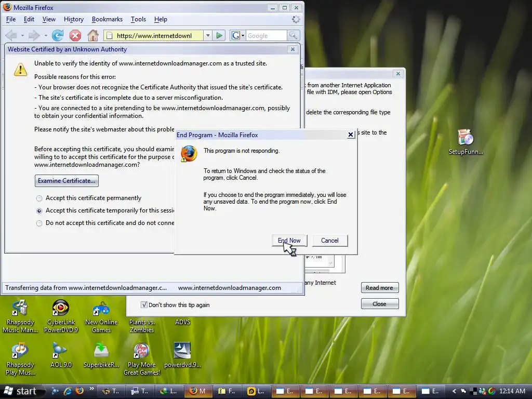Click the red-green system tray icon near clock
532x399 pixels.
pyautogui.click(x=491, y=391)
